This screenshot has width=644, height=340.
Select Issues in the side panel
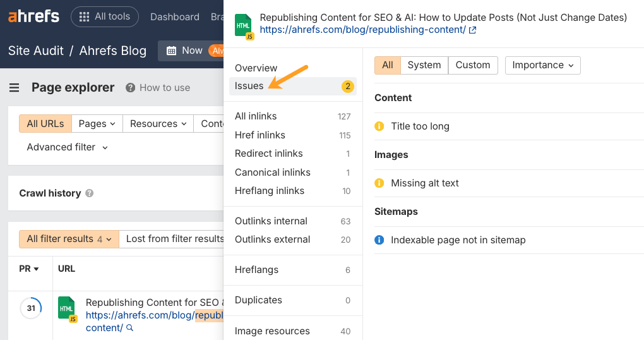249,86
